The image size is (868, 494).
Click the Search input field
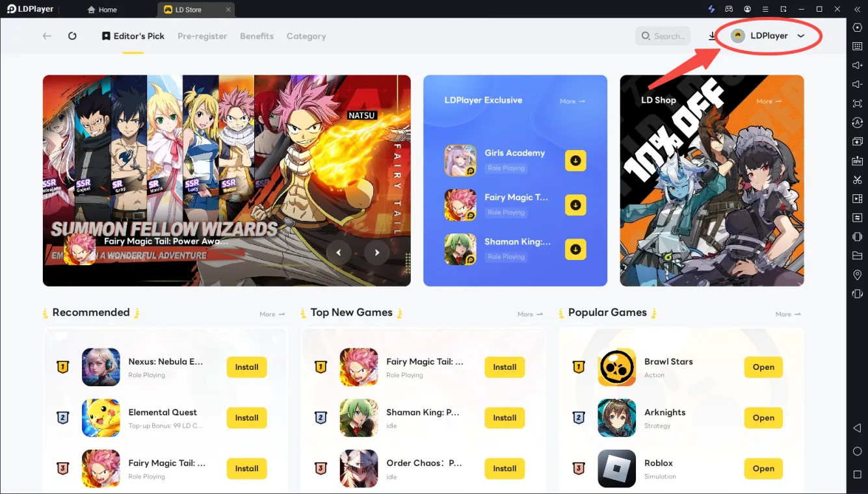(663, 36)
